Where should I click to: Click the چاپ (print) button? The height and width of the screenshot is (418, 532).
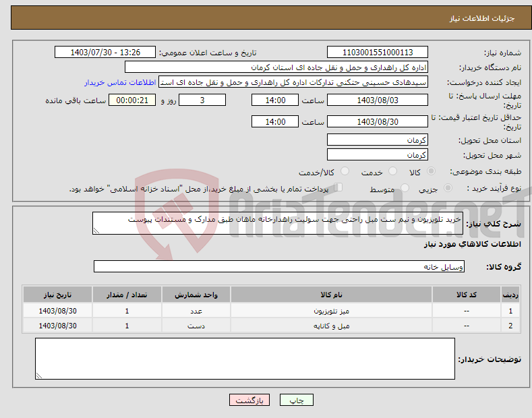click(x=296, y=400)
